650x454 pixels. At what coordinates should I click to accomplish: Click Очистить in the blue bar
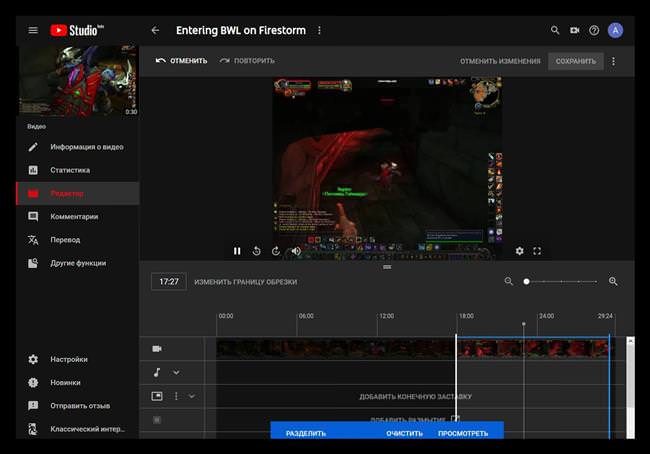(x=405, y=433)
